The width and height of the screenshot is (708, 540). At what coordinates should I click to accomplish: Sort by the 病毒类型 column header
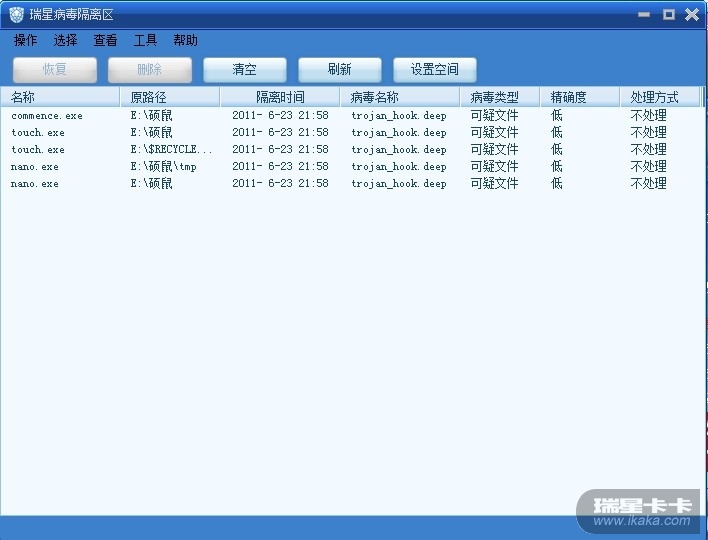[500, 97]
